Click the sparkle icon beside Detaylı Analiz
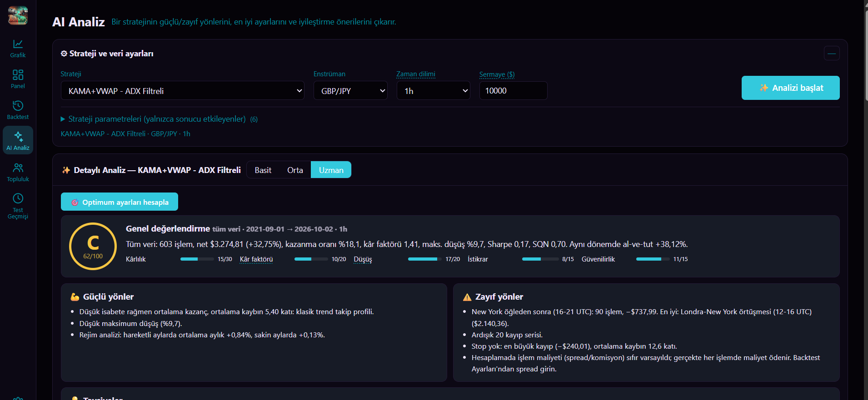The image size is (868, 400). point(66,170)
